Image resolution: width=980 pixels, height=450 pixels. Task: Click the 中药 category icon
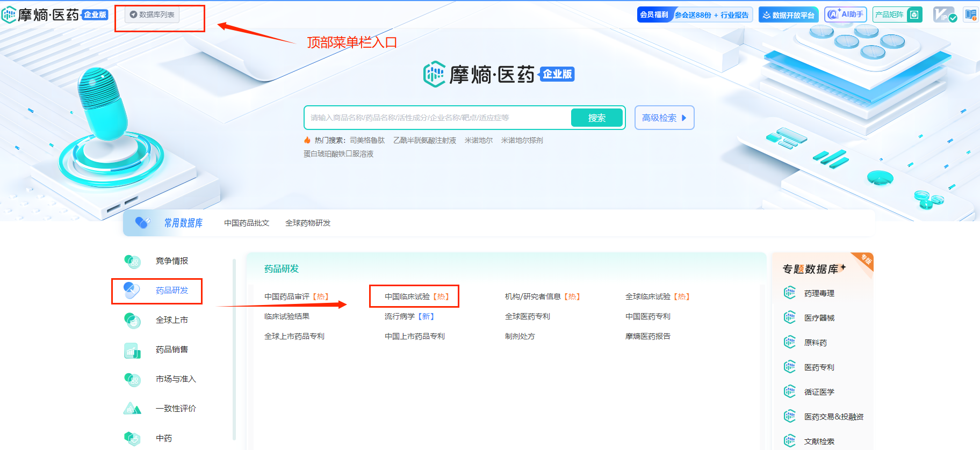pos(132,438)
